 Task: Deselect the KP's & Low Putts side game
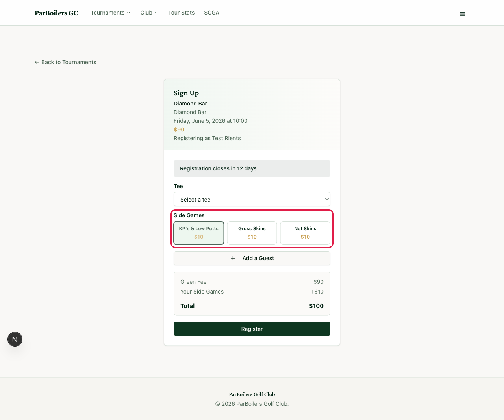coord(199,233)
